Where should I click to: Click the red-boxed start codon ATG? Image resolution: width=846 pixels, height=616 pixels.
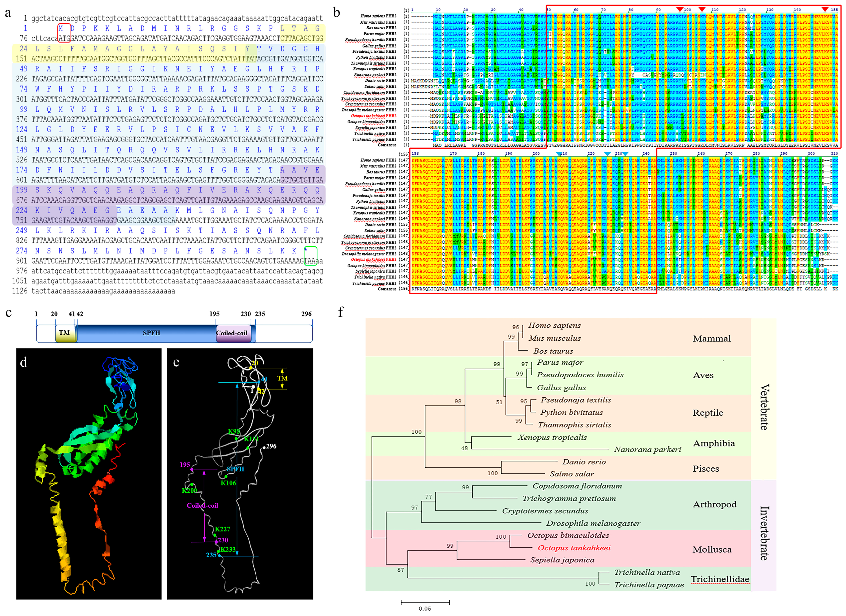(64, 38)
